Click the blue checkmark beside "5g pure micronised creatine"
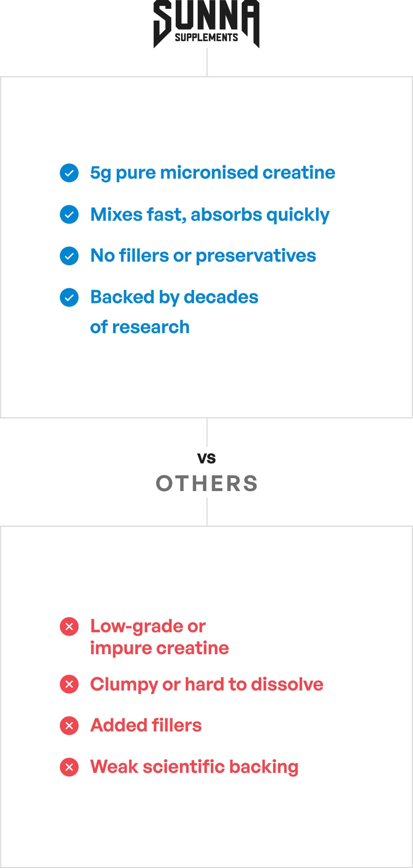The image size is (413, 868). [x=69, y=173]
